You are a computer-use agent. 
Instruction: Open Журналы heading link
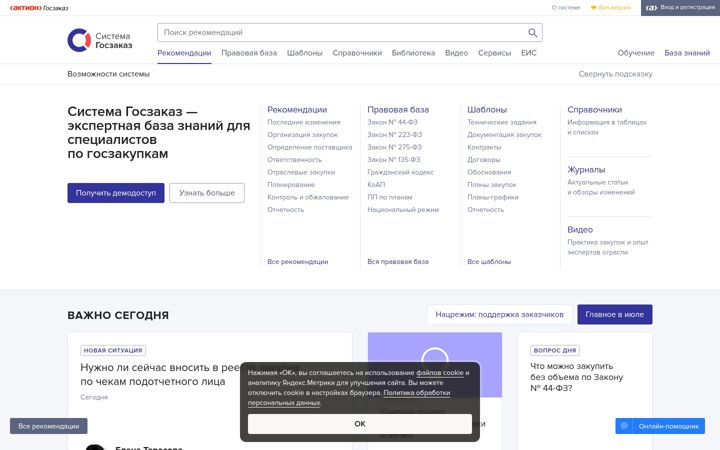coord(586,169)
